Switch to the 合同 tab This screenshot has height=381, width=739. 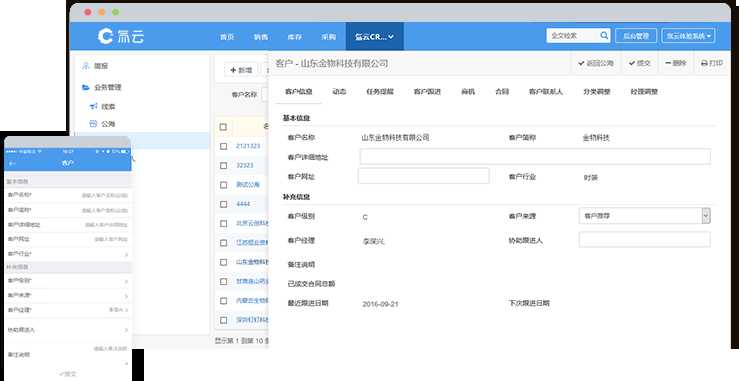tap(502, 92)
